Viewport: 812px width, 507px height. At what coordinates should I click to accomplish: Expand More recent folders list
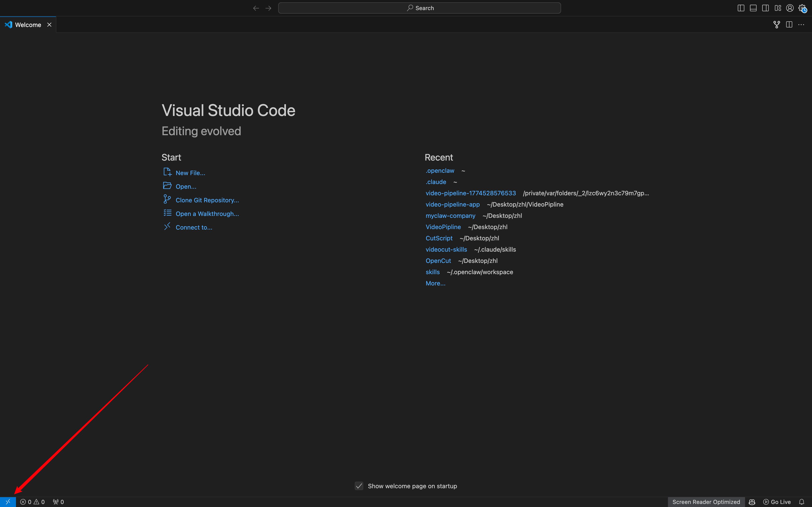coord(435,283)
